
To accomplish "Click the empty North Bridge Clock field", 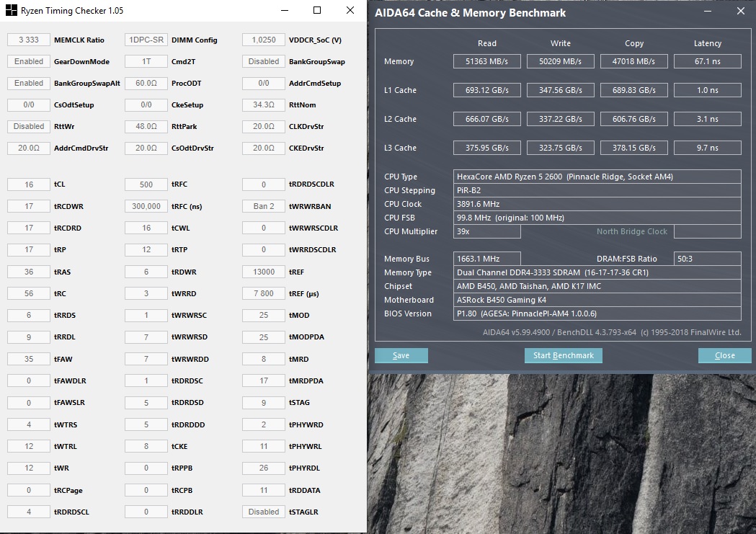I will [x=707, y=231].
